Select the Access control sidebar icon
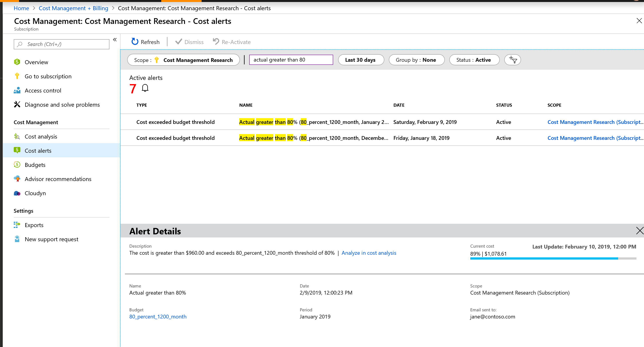The image size is (644, 347). tap(17, 90)
